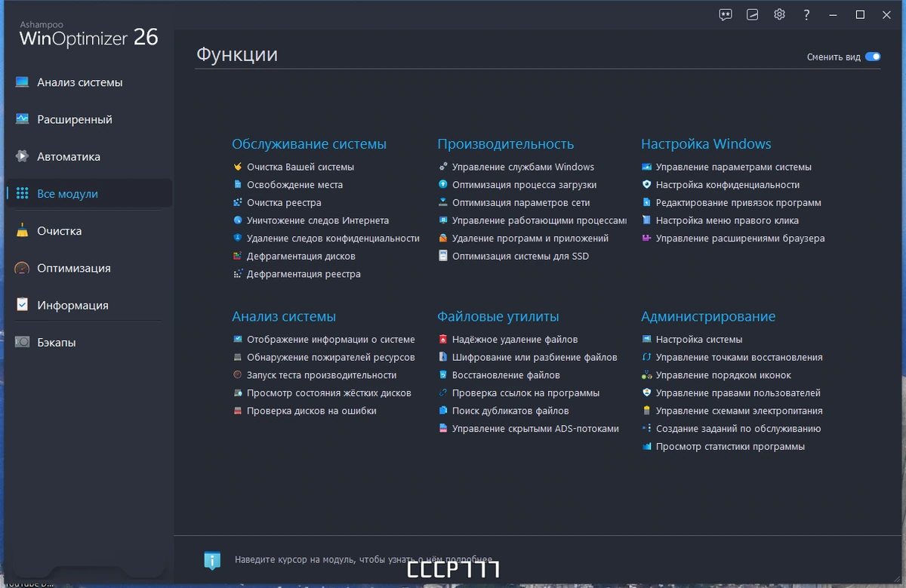This screenshot has width=906, height=588.
Task: Open Проверка ссылок на программы
Action: click(525, 393)
